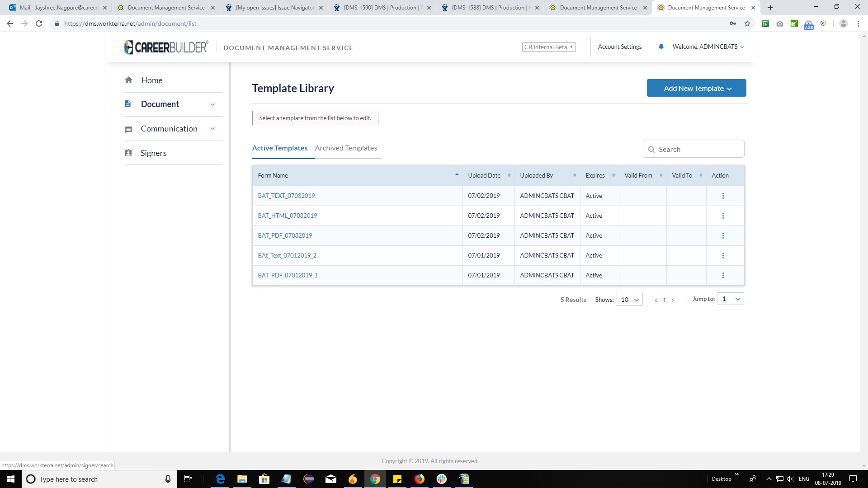Click the saved password key icon
The width and height of the screenshot is (868, 488).
pos(733,23)
